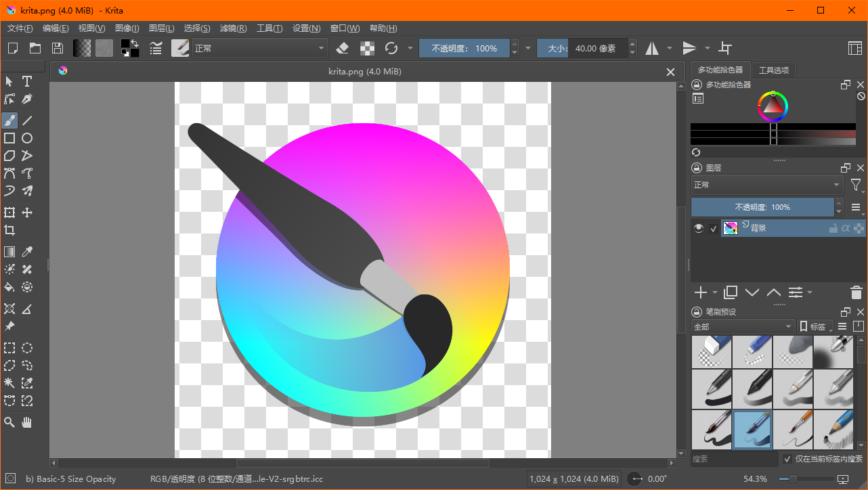Pick the Move tool

[27, 213]
